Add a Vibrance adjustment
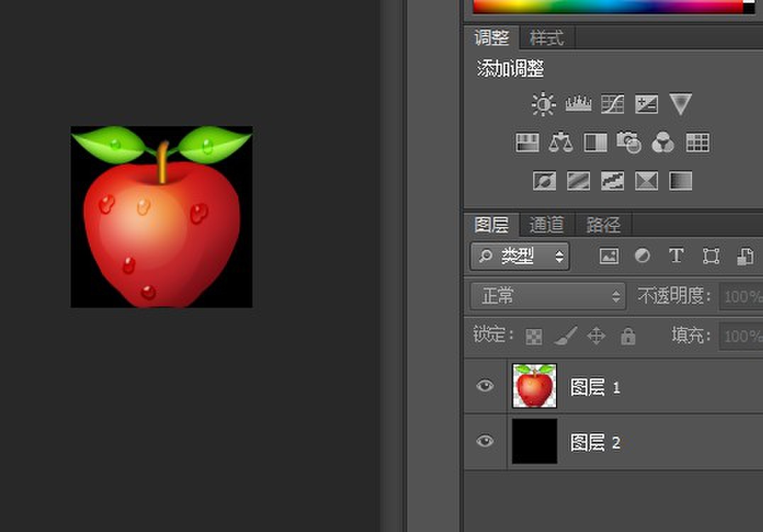 [680, 104]
